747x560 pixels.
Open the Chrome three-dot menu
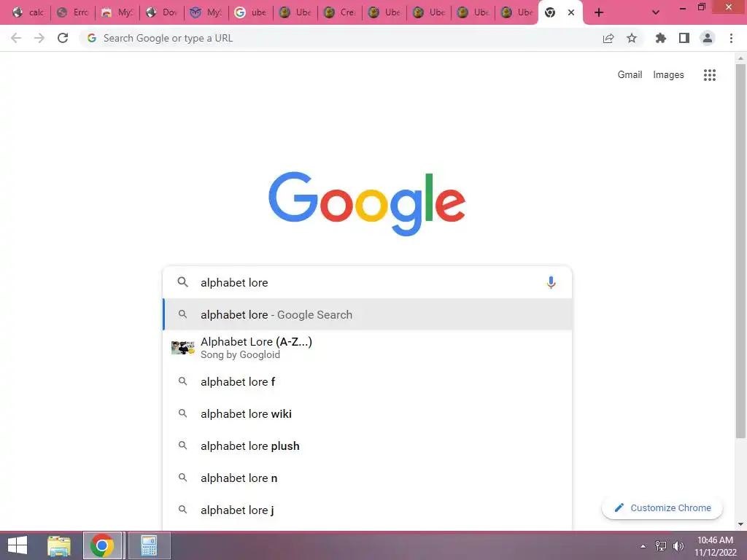[x=731, y=38]
